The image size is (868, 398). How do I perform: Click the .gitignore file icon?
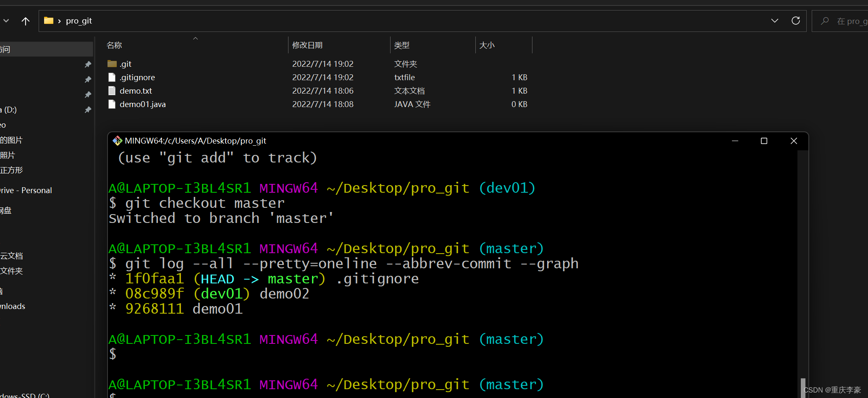click(x=112, y=77)
